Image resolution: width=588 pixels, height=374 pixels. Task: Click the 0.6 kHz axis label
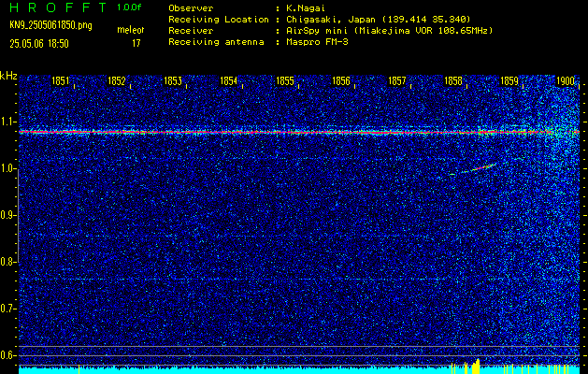[x=7, y=355]
